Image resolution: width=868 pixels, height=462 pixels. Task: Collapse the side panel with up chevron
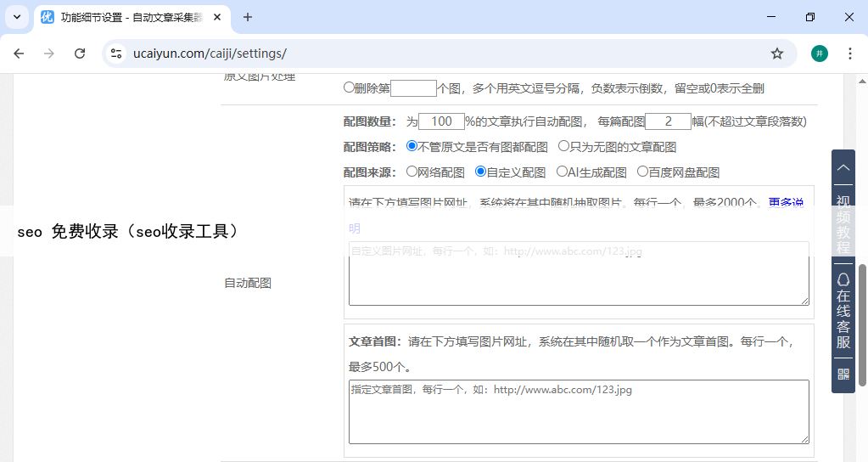pos(843,168)
